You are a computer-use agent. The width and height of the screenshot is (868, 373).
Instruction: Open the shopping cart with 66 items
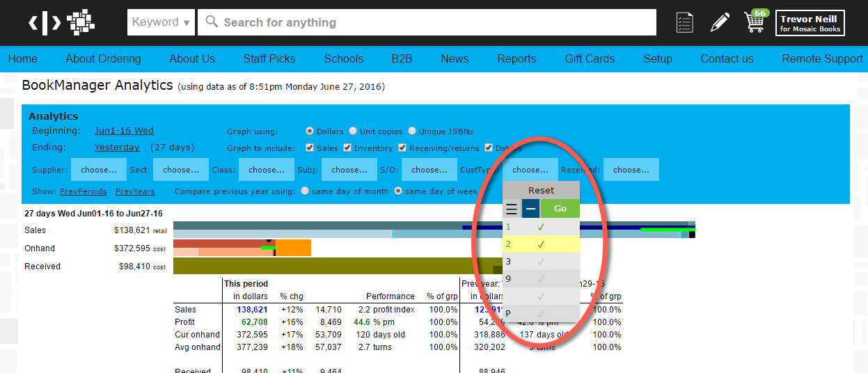pyautogui.click(x=755, y=22)
